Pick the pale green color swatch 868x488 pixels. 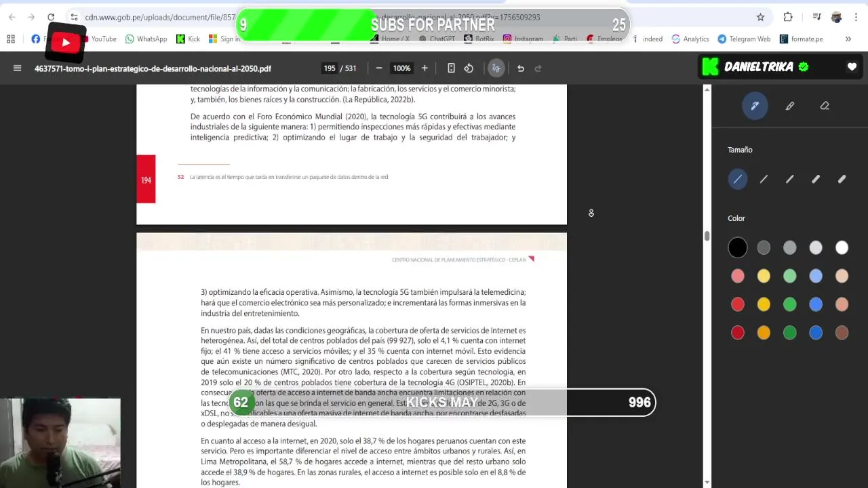(790, 276)
